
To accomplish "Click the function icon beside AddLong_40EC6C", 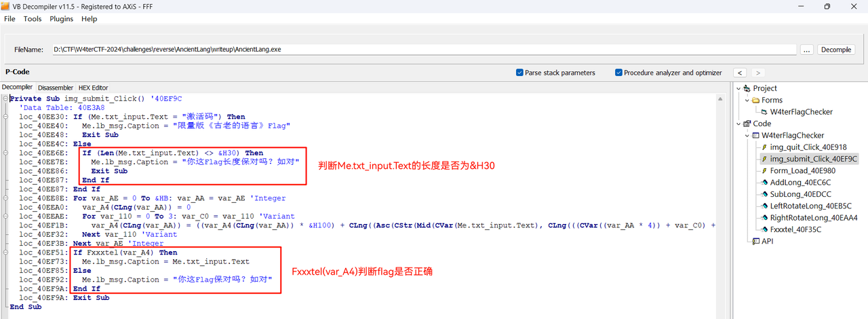I will [764, 183].
